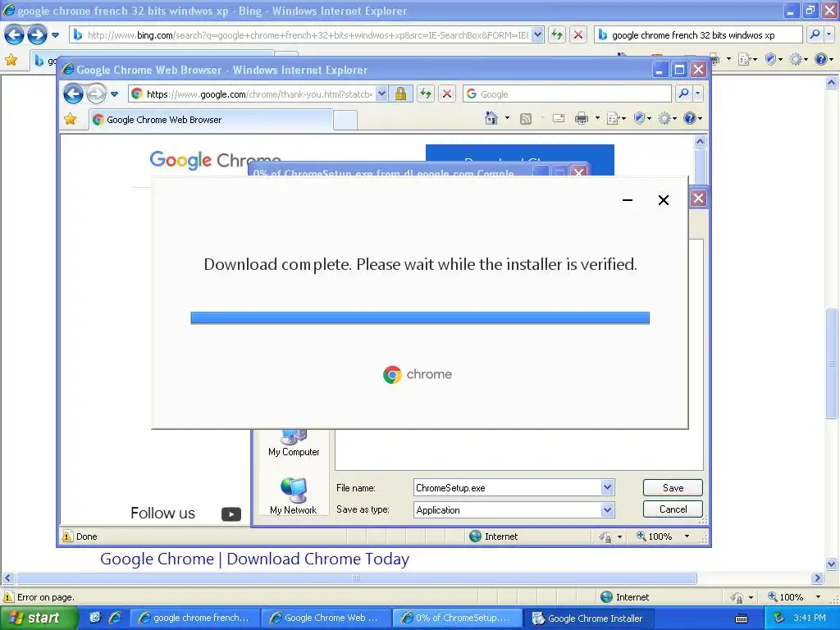Go forward in the outer Bing browser window
Screen dimensions: 840x630
tap(37, 35)
